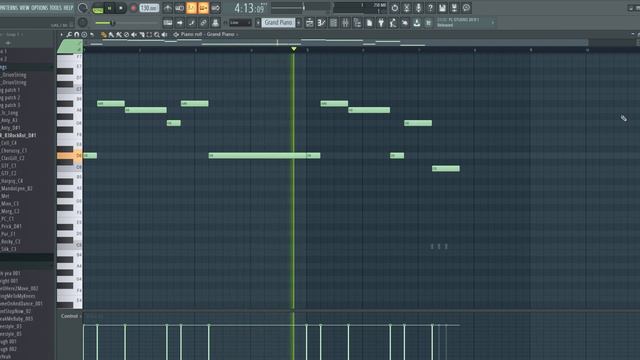Open the undo history circular arrow icon

pyautogui.click(x=395, y=8)
